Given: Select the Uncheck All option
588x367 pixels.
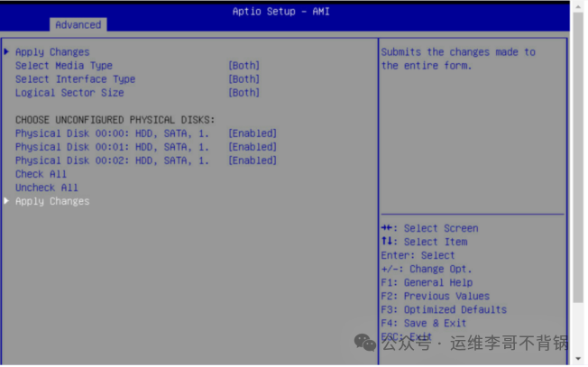Looking at the screenshot, I should pos(47,188).
